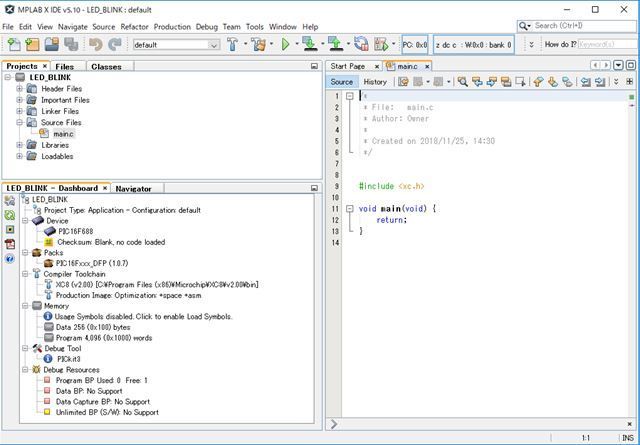The width and height of the screenshot is (640, 445).
Task: Switch editor to Source view
Action: [342, 82]
